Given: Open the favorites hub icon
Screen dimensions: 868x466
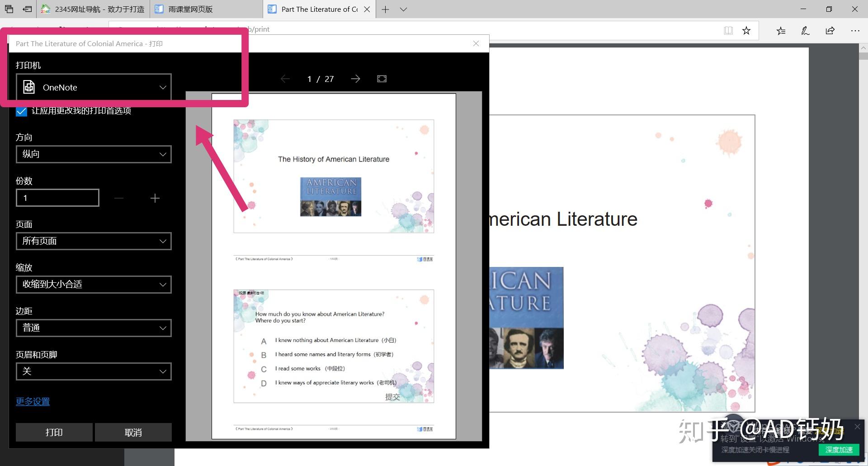Looking at the screenshot, I should pos(781,31).
